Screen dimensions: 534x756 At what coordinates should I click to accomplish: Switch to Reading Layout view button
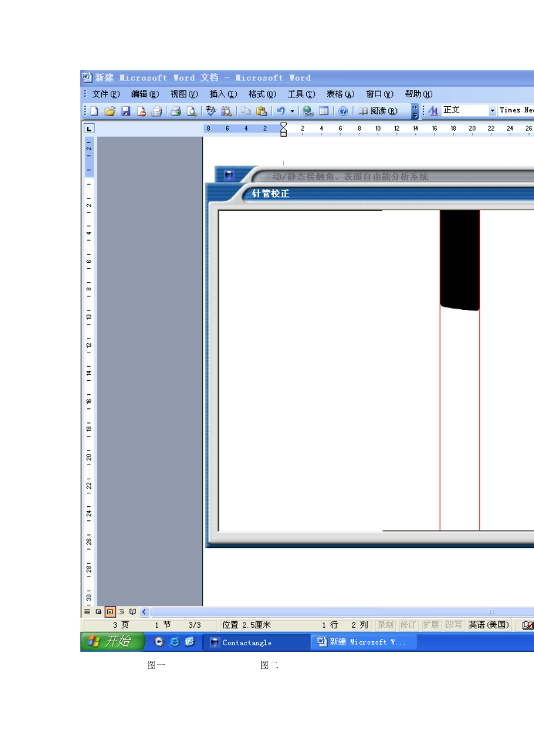pos(133,612)
